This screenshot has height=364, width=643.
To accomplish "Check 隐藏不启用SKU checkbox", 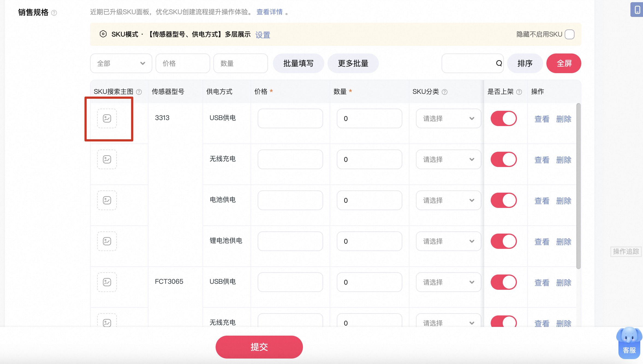I will point(570,34).
